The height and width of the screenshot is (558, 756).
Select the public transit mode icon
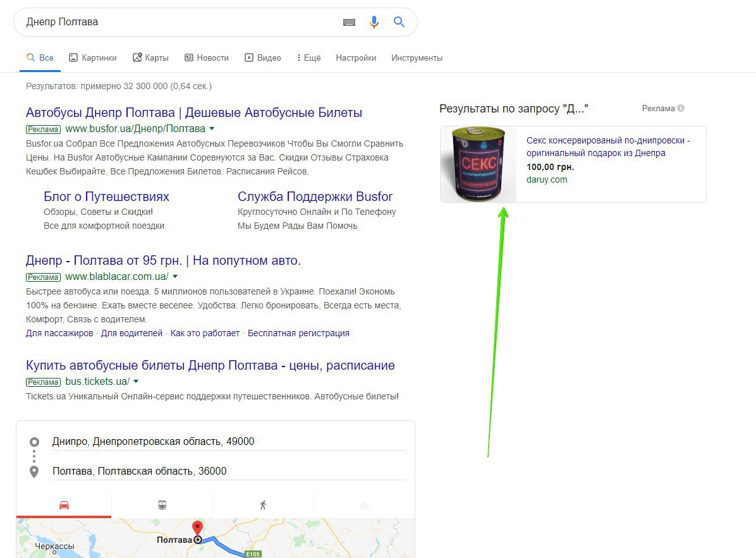point(162,505)
